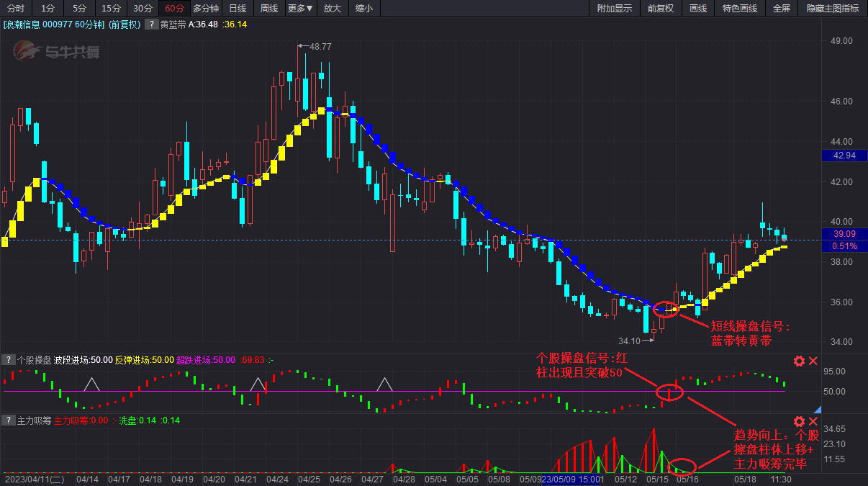Image resolution: width=868 pixels, height=486 pixels.
Task: Click the 0.51% change label
Action: click(x=844, y=246)
